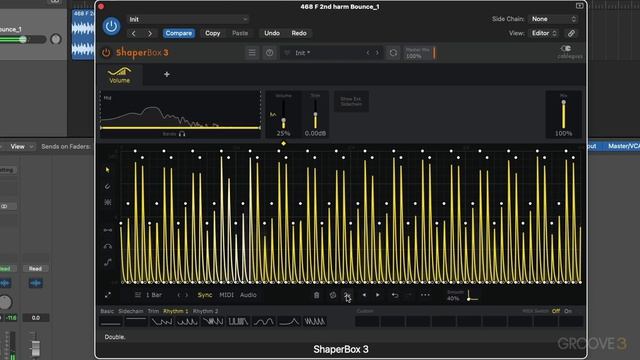Select the pen draw tool

[107, 187]
